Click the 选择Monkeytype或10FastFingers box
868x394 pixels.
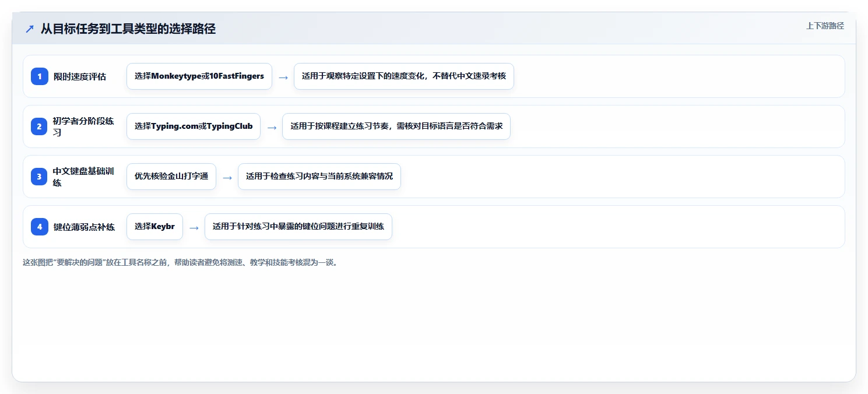pyautogui.click(x=199, y=76)
